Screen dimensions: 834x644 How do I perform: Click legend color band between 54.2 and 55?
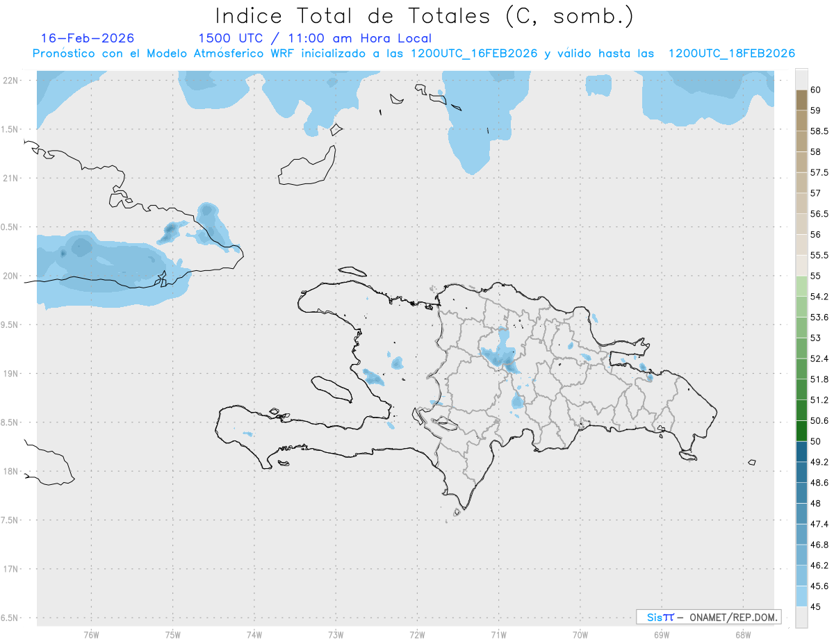[801, 286]
